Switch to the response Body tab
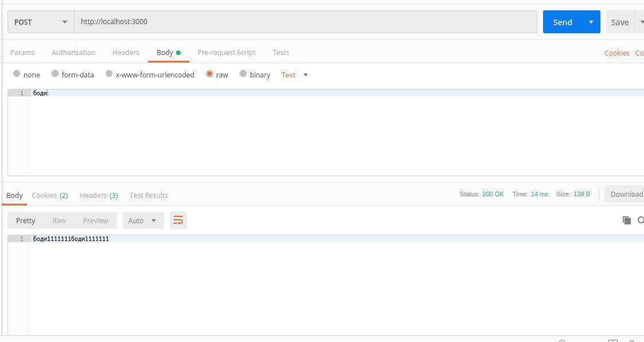Screen dimensions: 644x342 pyautogui.click(x=14, y=195)
